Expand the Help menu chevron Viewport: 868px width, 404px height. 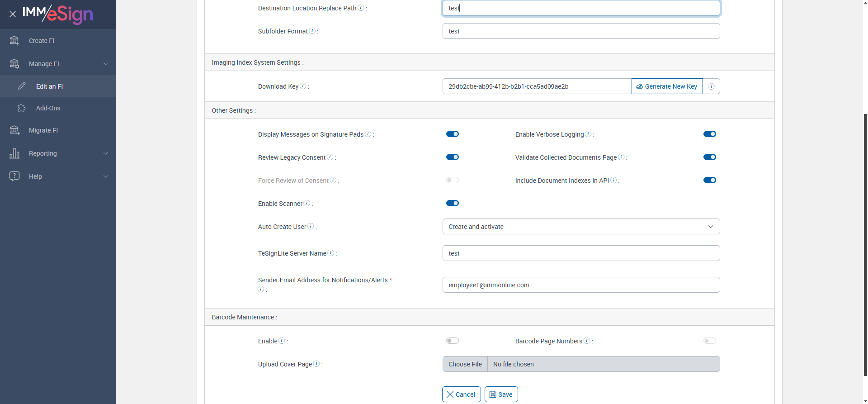point(106,176)
